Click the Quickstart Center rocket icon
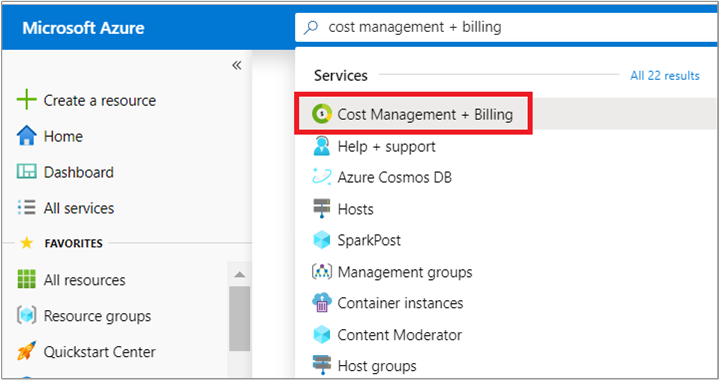The image size is (720, 380). click(x=26, y=351)
